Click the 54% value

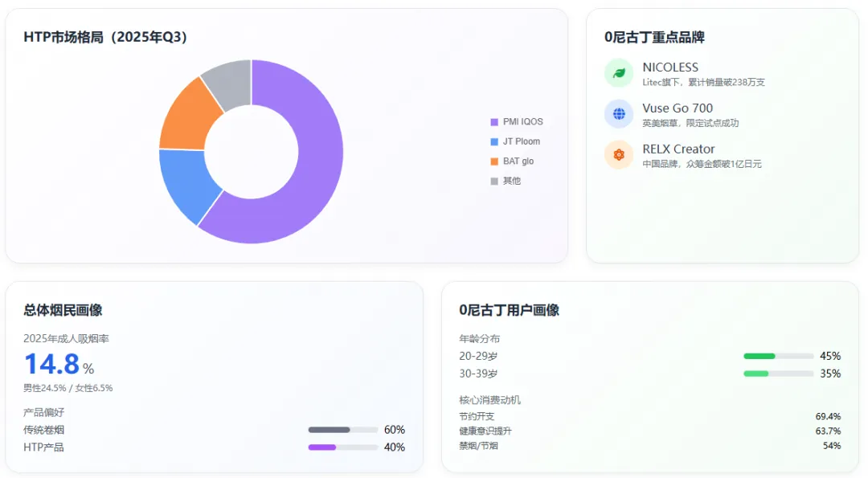[832, 446]
